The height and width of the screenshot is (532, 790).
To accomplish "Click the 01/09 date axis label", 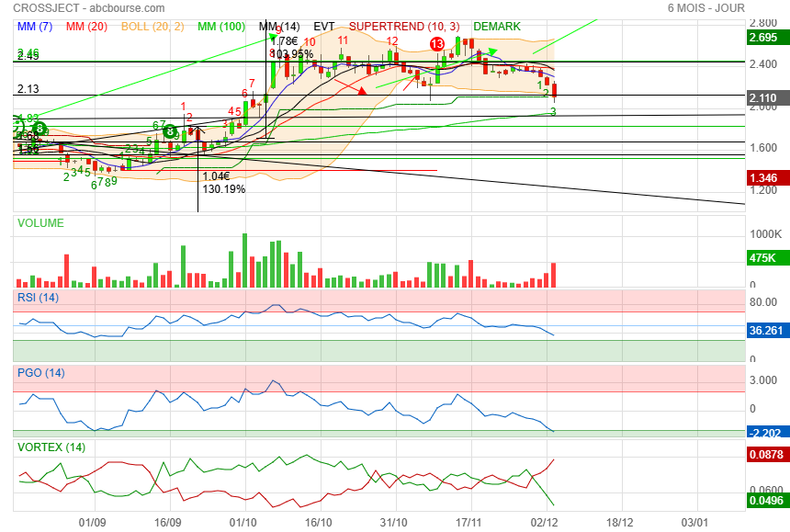I will pyautogui.click(x=92, y=522).
